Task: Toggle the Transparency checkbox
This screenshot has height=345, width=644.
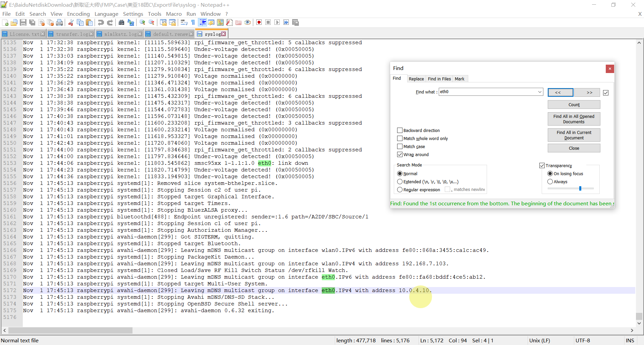Action: click(x=542, y=165)
